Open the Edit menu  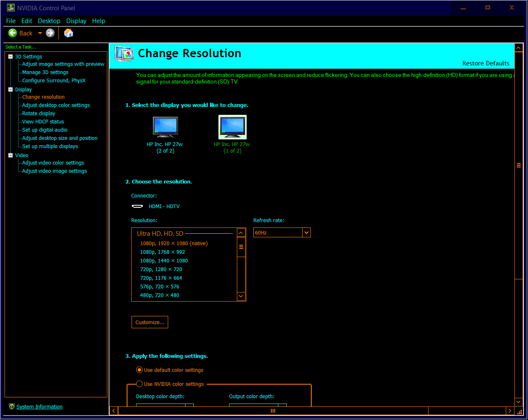(x=27, y=21)
